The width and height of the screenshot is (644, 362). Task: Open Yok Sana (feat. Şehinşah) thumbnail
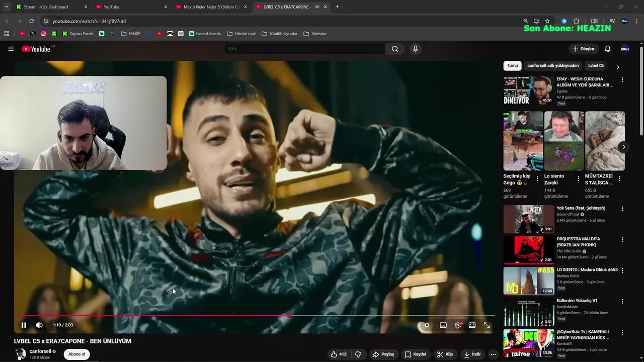pyautogui.click(x=528, y=219)
